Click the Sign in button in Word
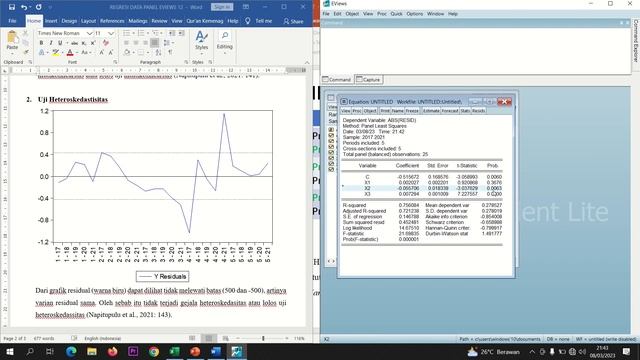This screenshot has height=360, width=640. pyautogui.click(x=222, y=7)
